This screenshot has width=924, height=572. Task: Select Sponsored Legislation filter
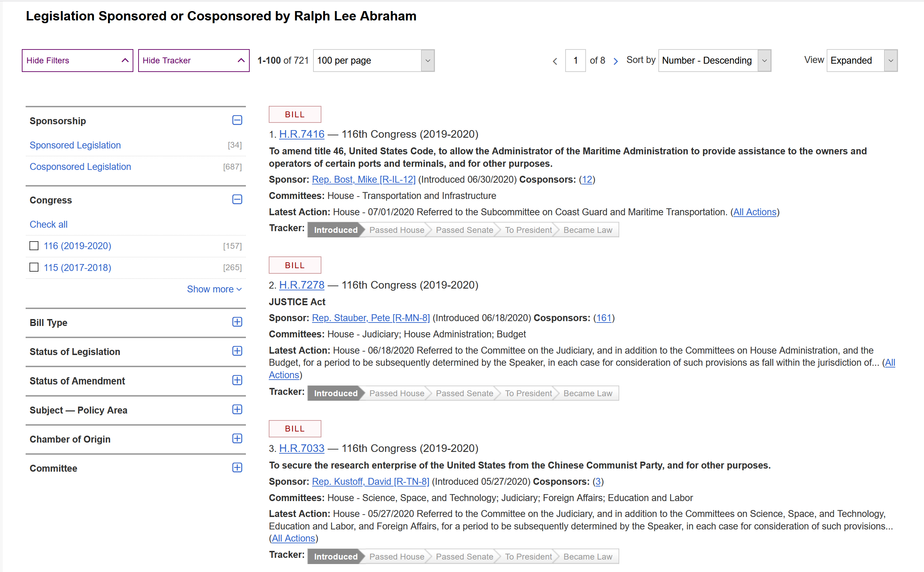pyautogui.click(x=75, y=145)
